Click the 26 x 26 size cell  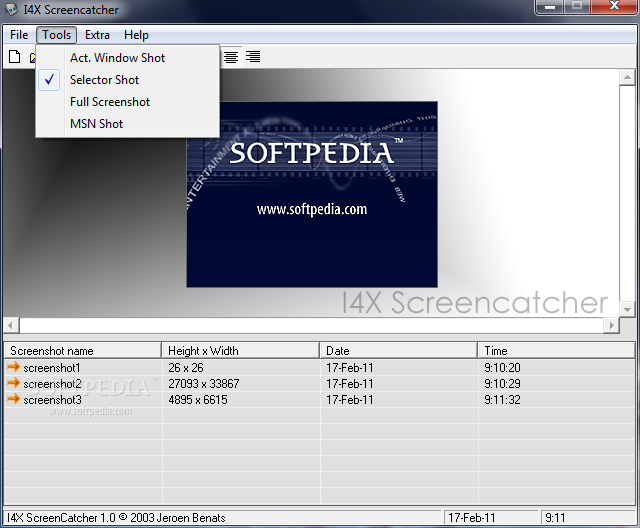[x=186, y=368]
